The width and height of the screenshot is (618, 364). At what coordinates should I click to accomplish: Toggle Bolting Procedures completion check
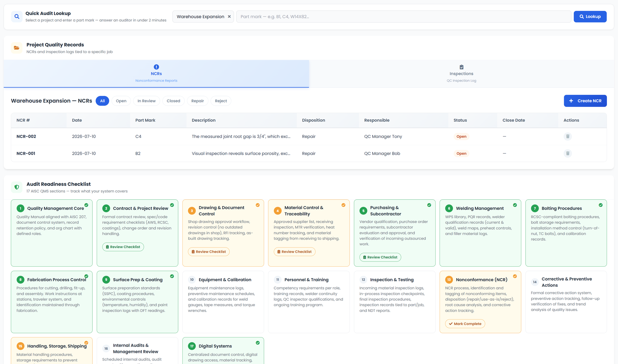point(600,205)
